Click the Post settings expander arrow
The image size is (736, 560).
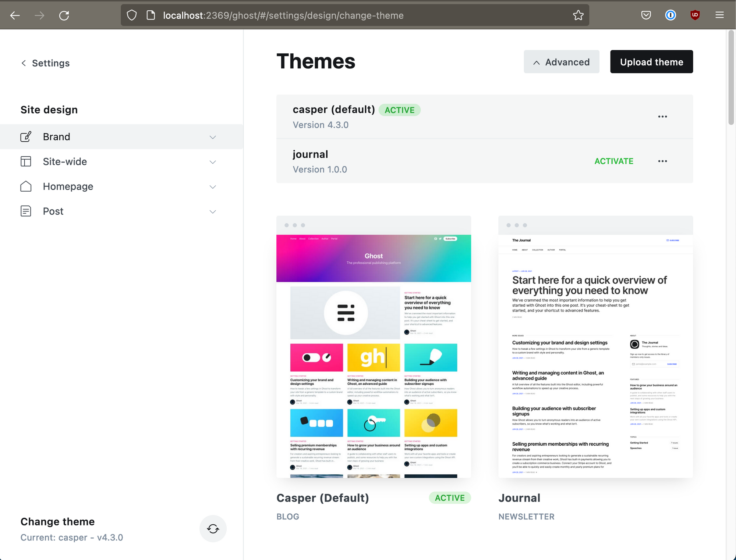(213, 211)
